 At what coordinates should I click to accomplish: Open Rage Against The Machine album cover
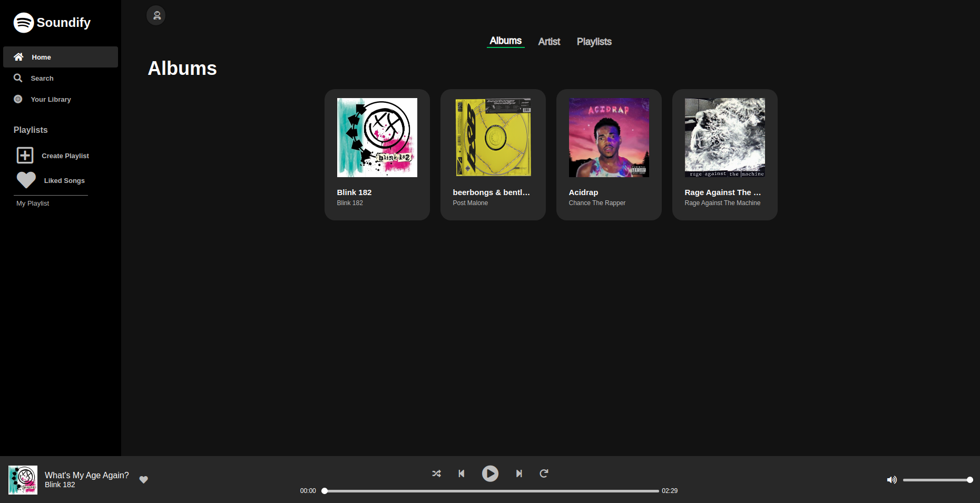pyautogui.click(x=725, y=138)
